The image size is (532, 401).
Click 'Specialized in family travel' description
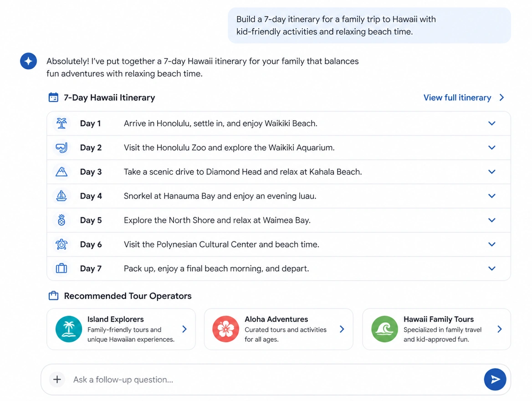(x=442, y=330)
